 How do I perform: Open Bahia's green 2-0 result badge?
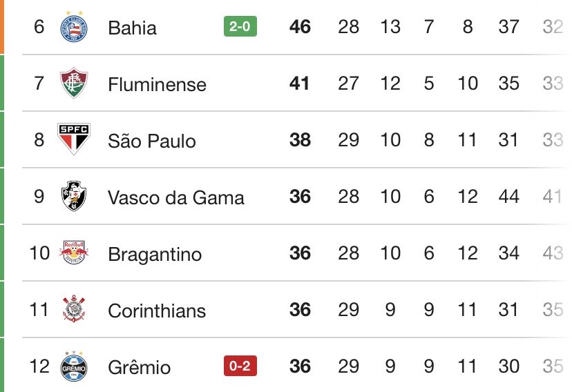[240, 27]
